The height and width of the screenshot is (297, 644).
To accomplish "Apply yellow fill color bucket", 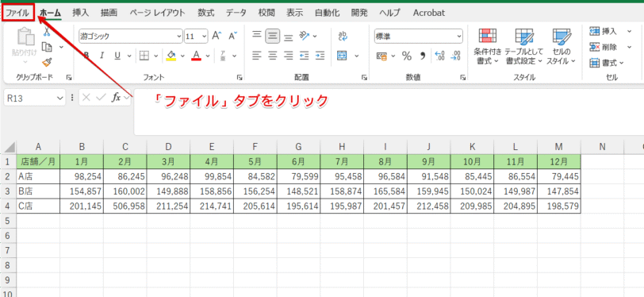I will [x=171, y=56].
